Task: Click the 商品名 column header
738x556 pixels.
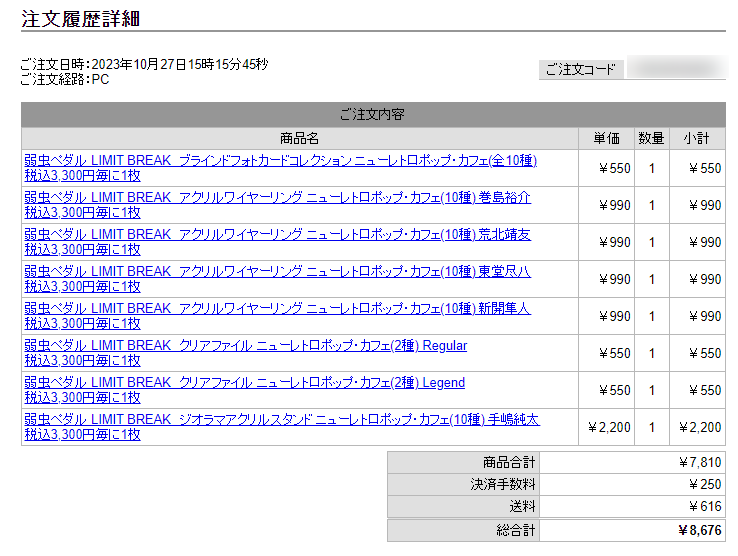Action: [x=299, y=138]
